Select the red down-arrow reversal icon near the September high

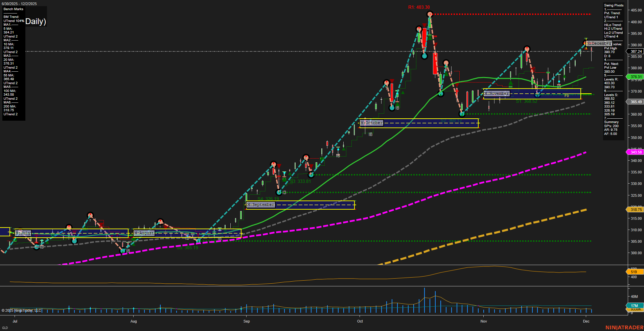pos(279,166)
